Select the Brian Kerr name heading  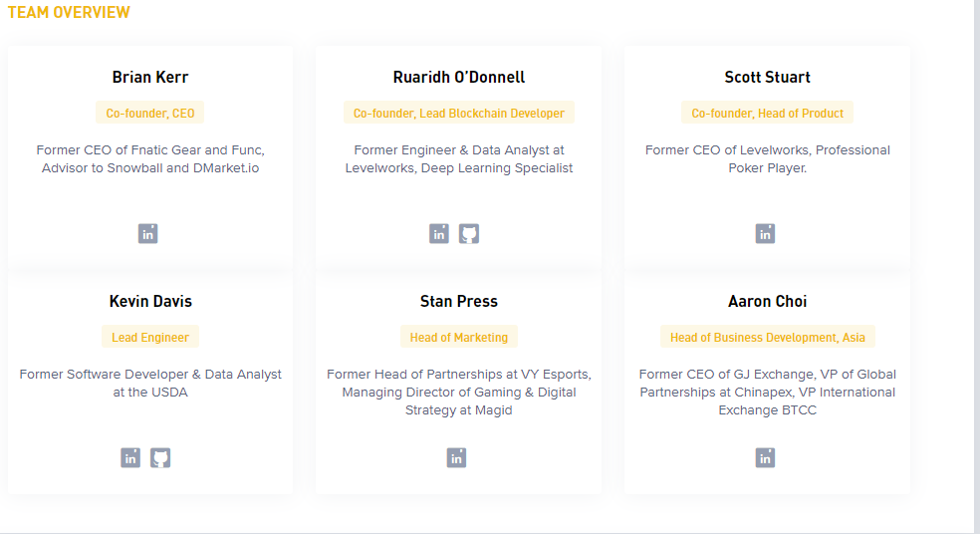click(150, 77)
